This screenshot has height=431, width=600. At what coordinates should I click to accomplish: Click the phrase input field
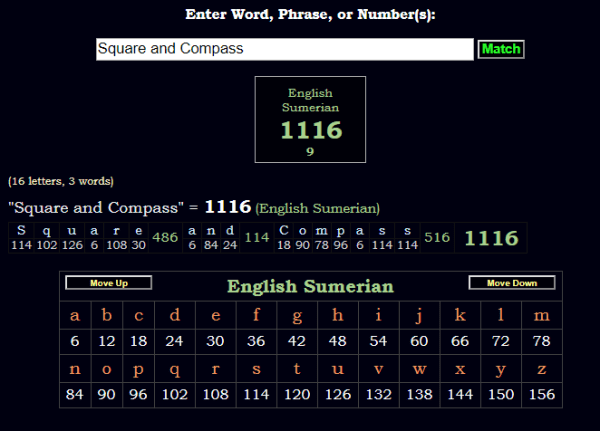click(x=284, y=49)
